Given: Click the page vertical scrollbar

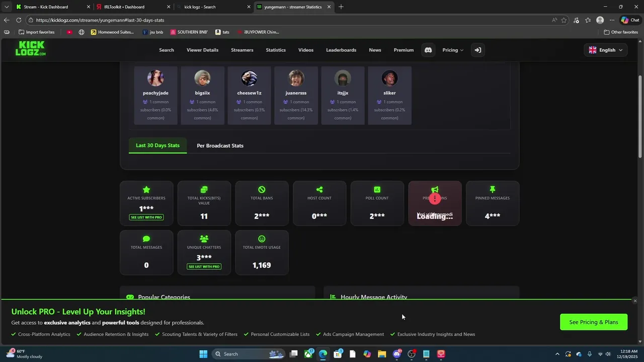Looking at the screenshot, I should tap(640, 117).
